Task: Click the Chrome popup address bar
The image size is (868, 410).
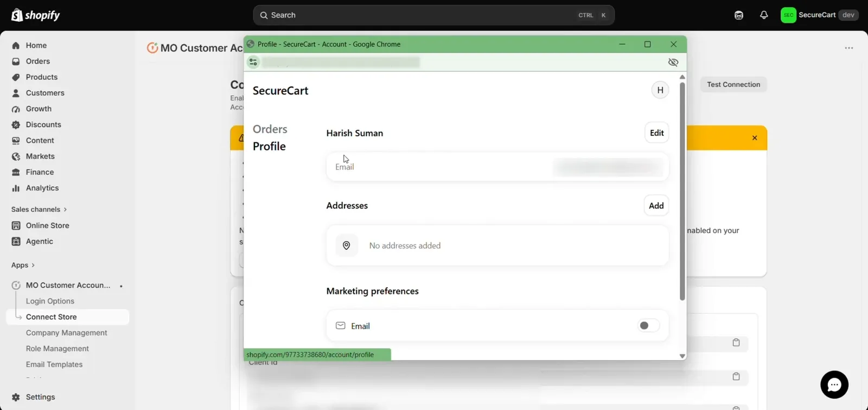Action: pyautogui.click(x=341, y=62)
